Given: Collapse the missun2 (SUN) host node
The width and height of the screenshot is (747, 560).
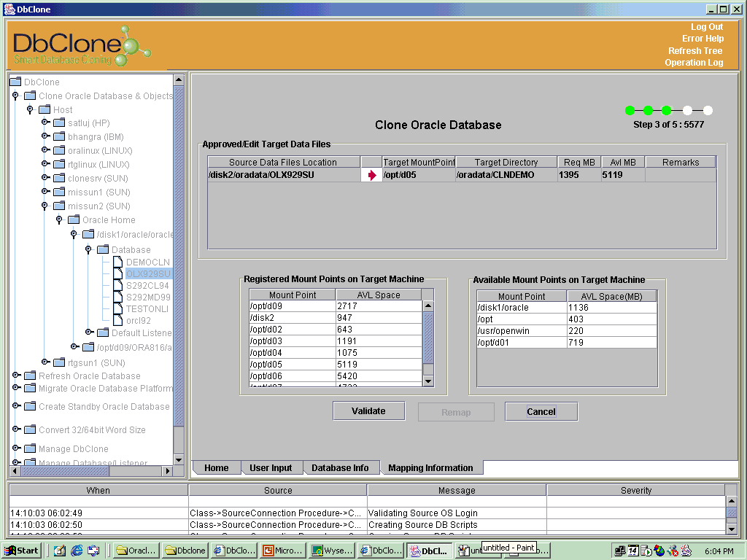Looking at the screenshot, I should [x=44, y=206].
